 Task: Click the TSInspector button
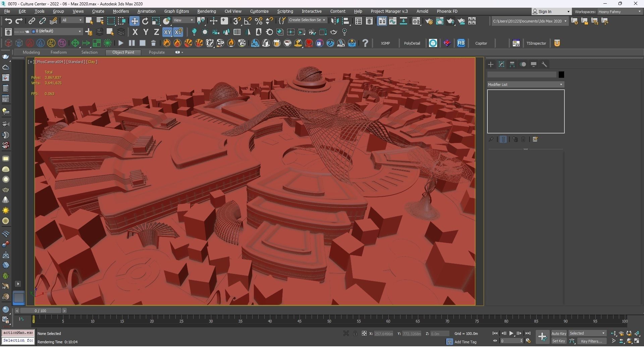[536, 43]
